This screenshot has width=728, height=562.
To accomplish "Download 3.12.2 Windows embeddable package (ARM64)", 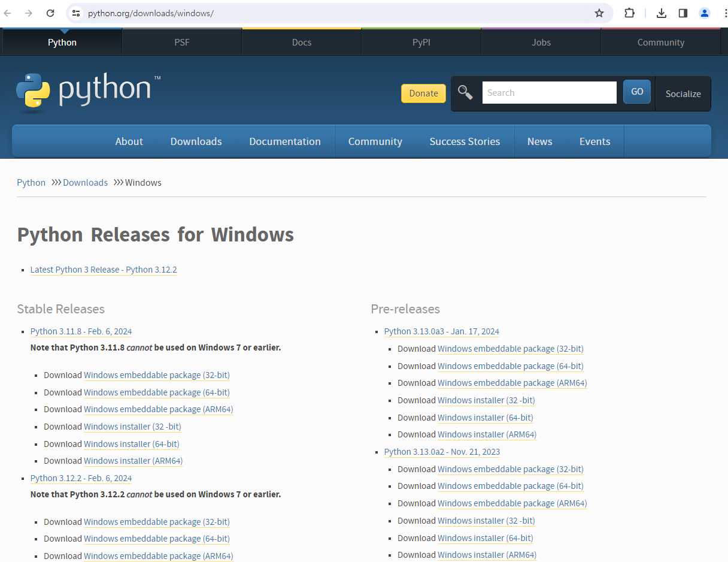I will [x=158, y=556].
